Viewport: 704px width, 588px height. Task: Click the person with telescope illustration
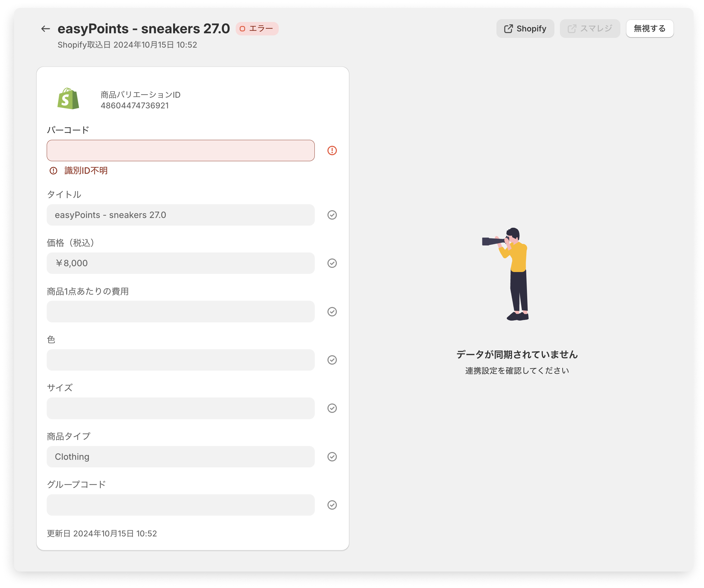coord(506,274)
